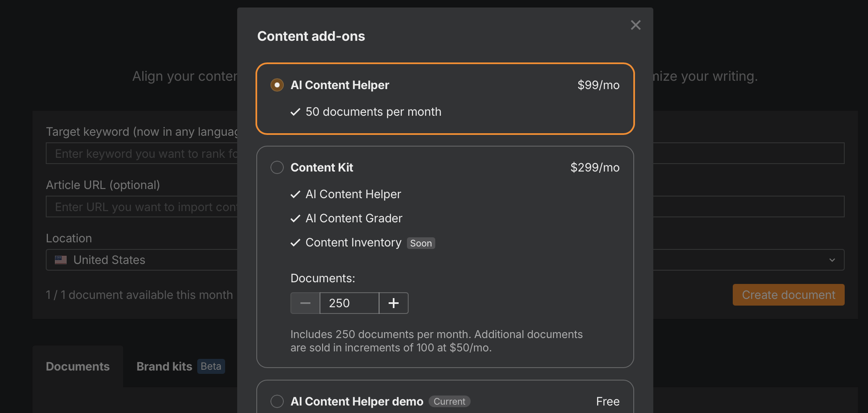Click '1 / 1 document available this month'
This screenshot has height=413, width=868.
139,295
